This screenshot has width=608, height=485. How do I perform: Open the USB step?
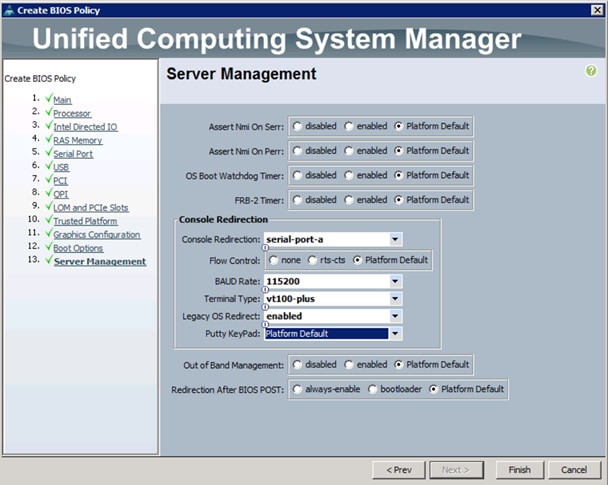click(x=61, y=167)
